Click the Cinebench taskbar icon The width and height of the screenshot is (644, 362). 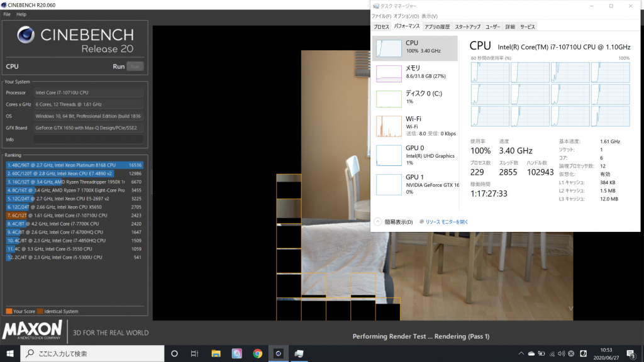click(278, 353)
